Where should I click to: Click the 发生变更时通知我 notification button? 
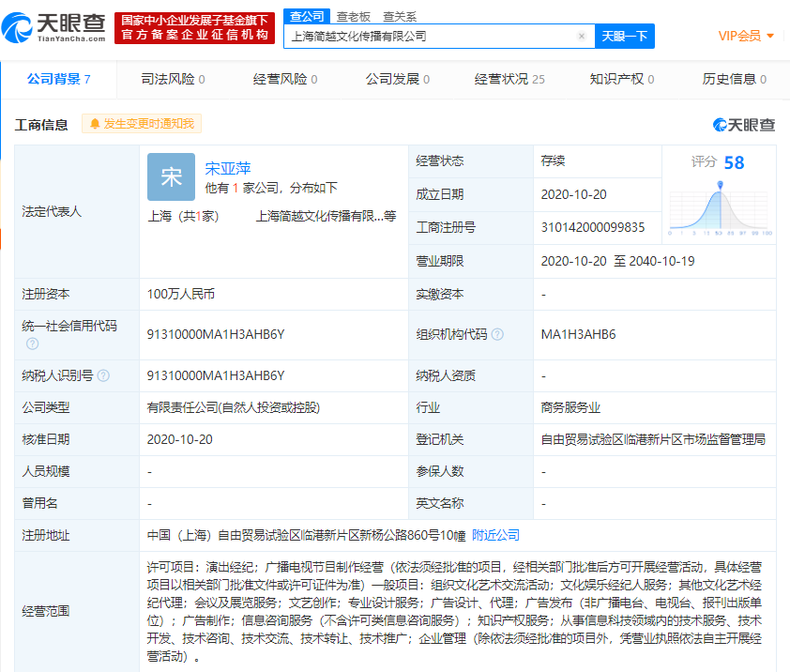click(x=142, y=124)
